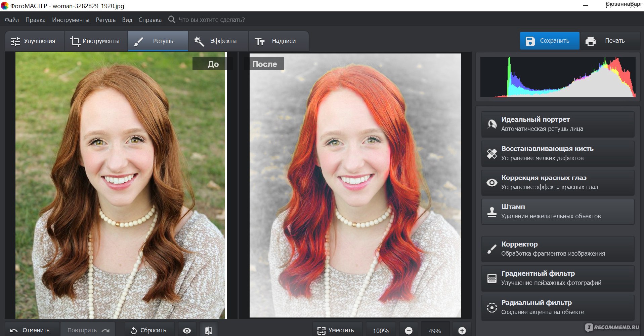Click the minus zoom out button

409,331
